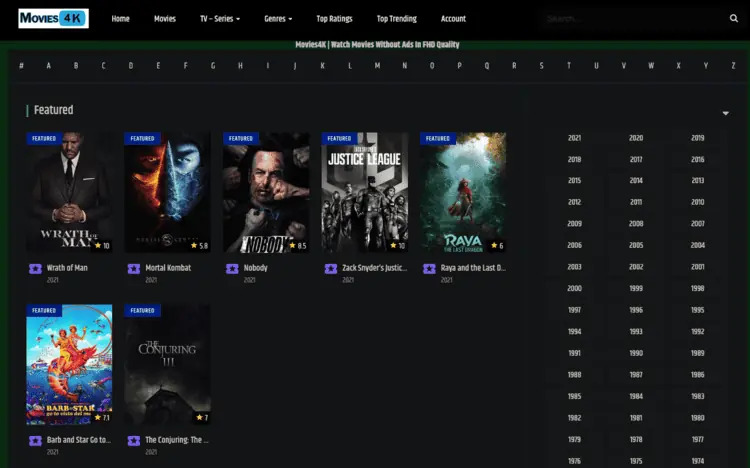Click the FEATURED badge on Wrath of Man
The width and height of the screenshot is (750, 468).
(44, 138)
